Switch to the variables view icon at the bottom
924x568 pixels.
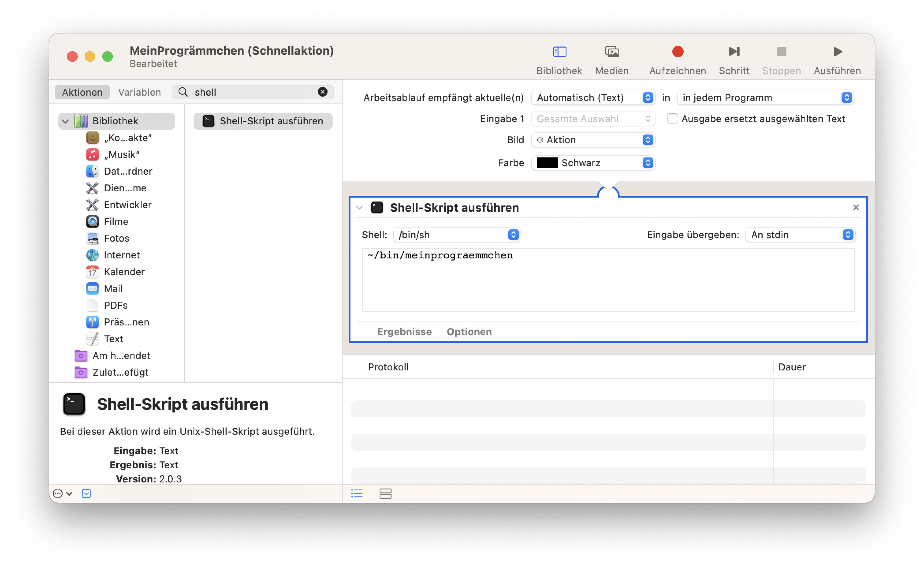pos(385,493)
